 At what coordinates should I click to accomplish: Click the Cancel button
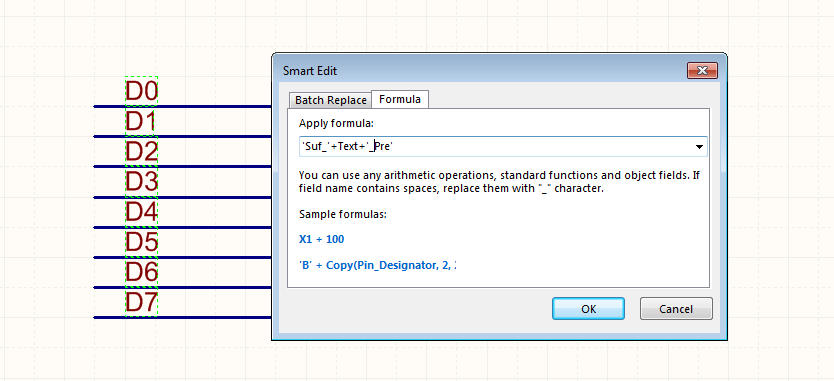676,309
